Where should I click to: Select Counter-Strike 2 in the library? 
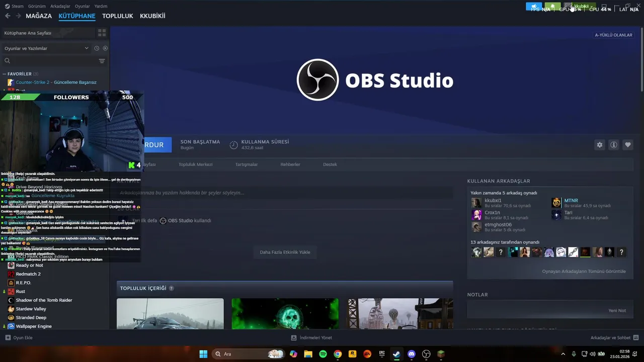56,82
